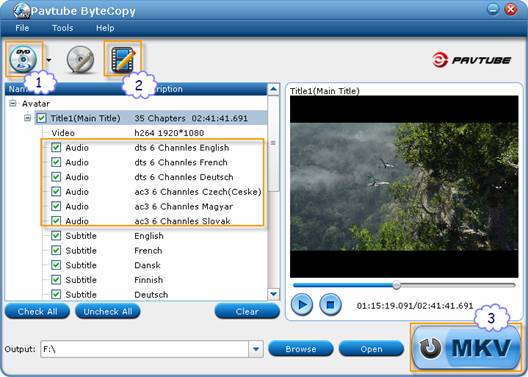Play the preview video
528x377 pixels.
point(302,305)
